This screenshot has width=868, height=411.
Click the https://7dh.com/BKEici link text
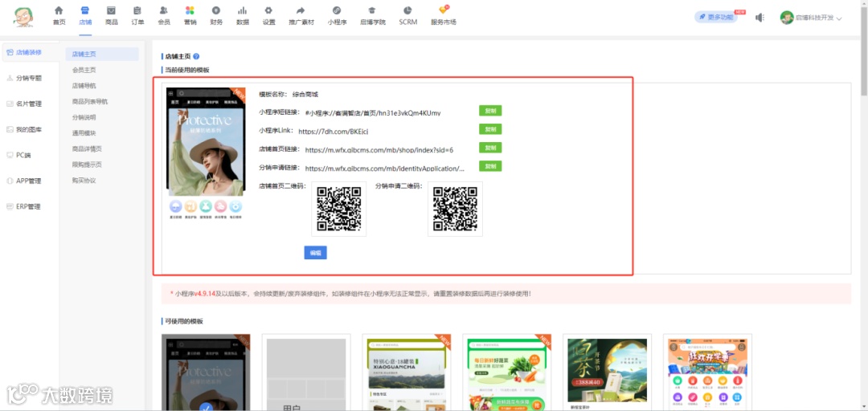point(334,131)
